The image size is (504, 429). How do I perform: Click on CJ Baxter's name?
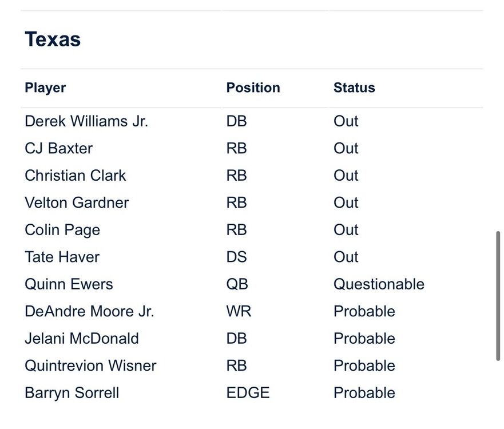pos(58,149)
